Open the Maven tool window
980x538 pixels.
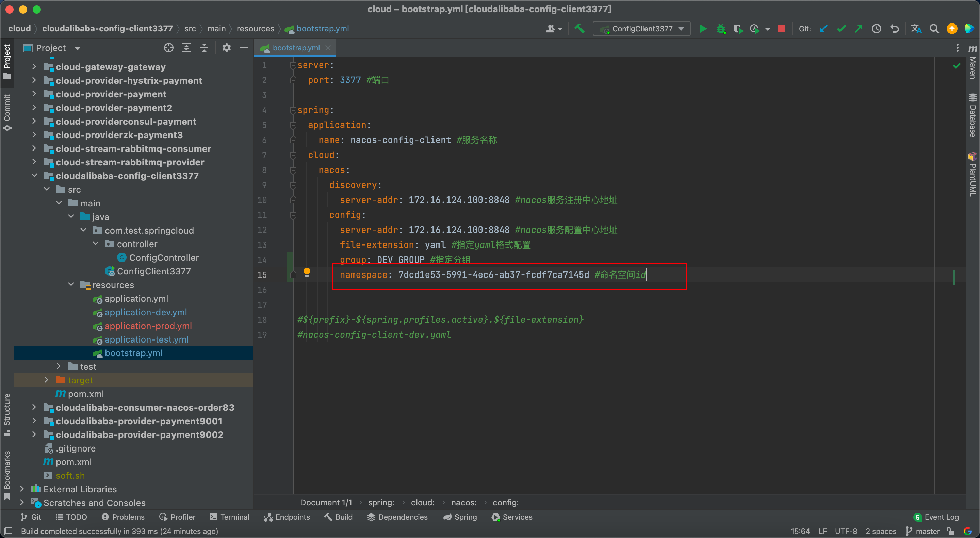[x=973, y=62]
